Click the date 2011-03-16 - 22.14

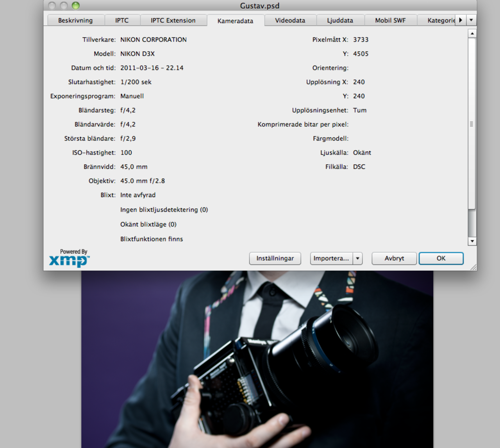coord(152,68)
